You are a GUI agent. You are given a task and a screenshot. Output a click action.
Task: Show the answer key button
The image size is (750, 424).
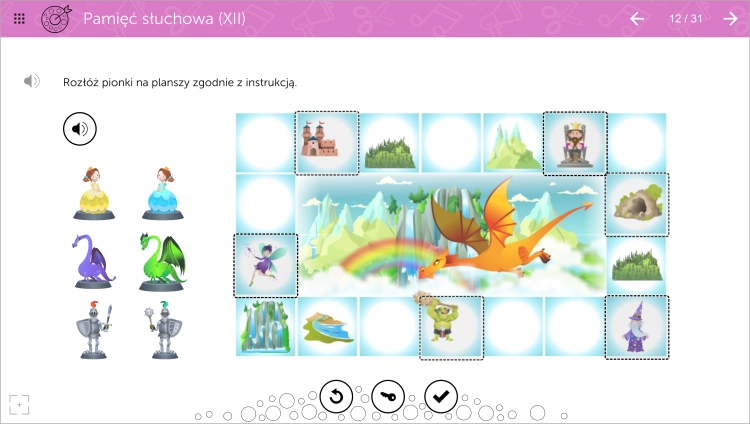click(x=388, y=396)
